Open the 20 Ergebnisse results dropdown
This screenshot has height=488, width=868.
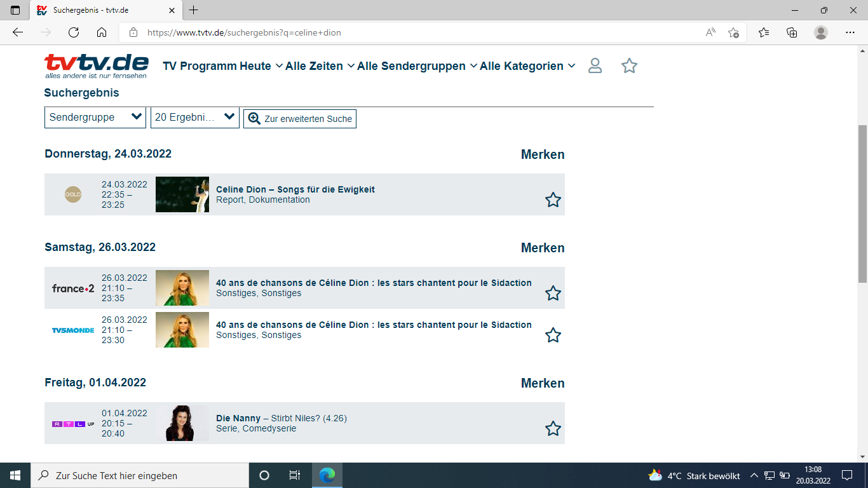tap(194, 118)
